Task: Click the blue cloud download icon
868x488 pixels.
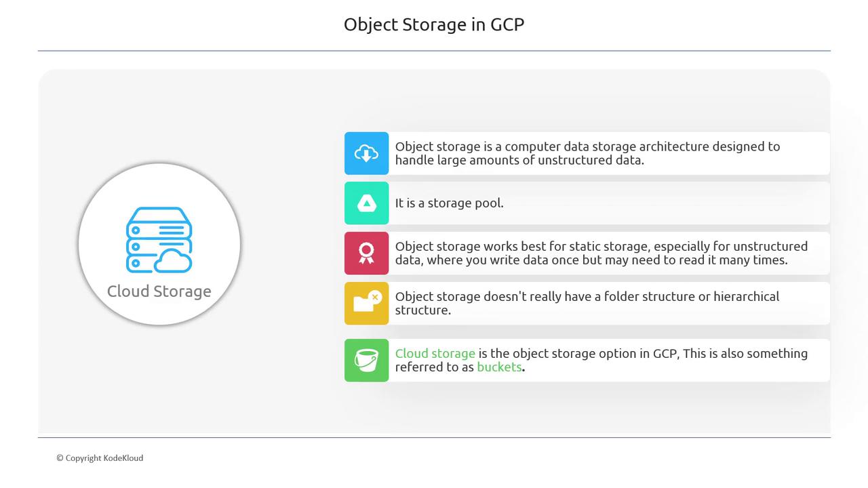Action: 366,154
